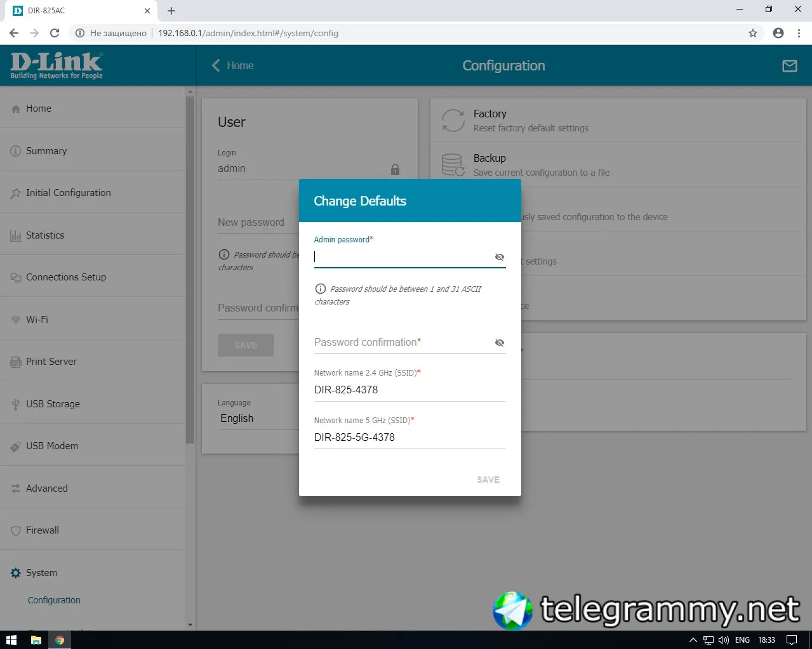Click the Password confirmation field in dialog
812x649 pixels.
coord(403,343)
